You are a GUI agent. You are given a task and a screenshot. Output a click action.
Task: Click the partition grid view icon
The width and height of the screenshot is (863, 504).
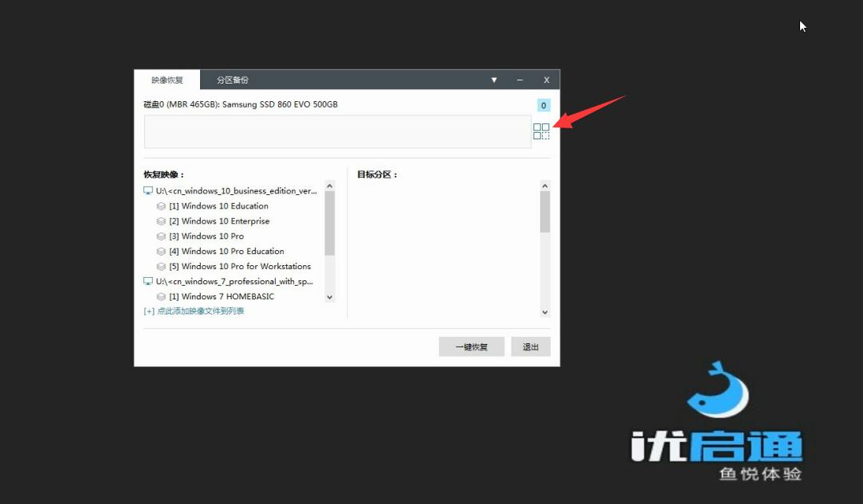coord(541,131)
